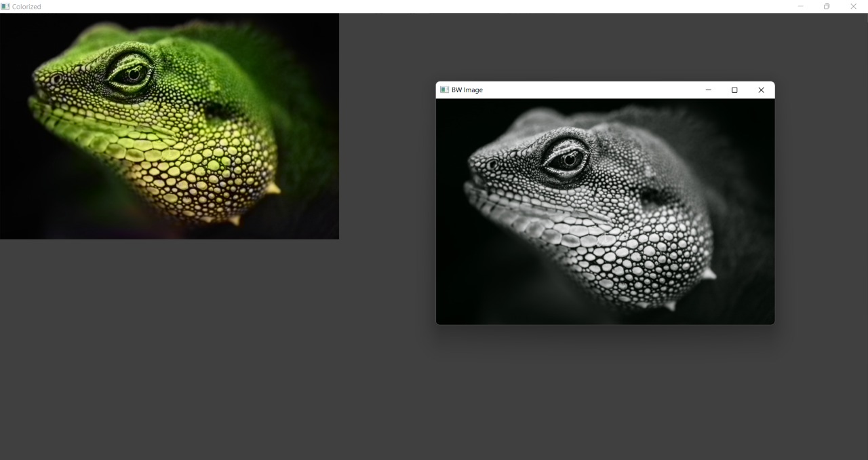Click the restore icon on the Colorized window
This screenshot has height=460, width=868.
point(827,6)
